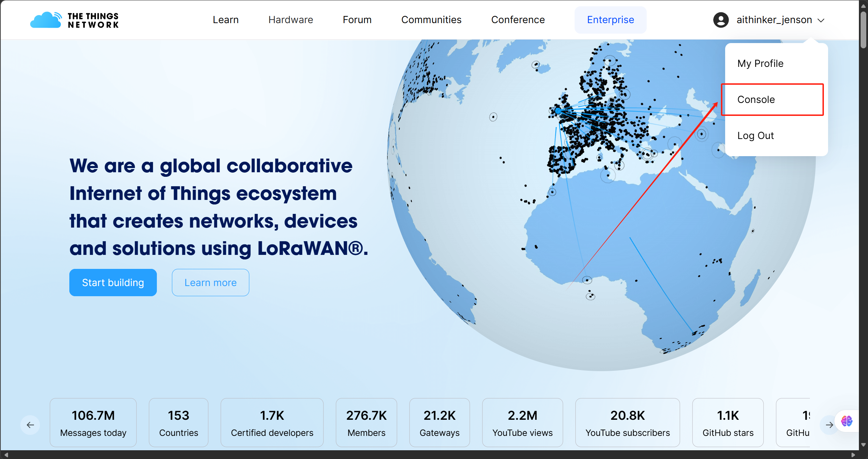The width and height of the screenshot is (868, 459).
Task: Click the 276.7K Members card
Action: pyautogui.click(x=367, y=423)
